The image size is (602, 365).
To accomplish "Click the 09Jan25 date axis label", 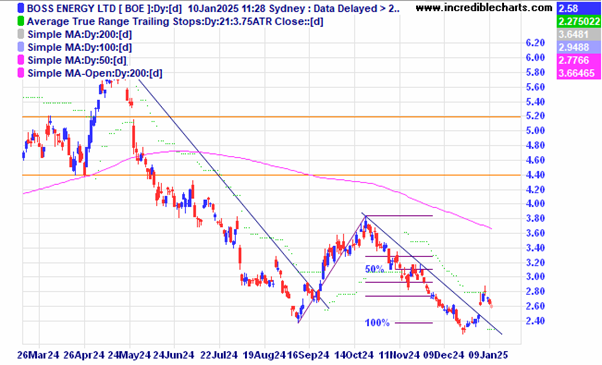I will [489, 355].
